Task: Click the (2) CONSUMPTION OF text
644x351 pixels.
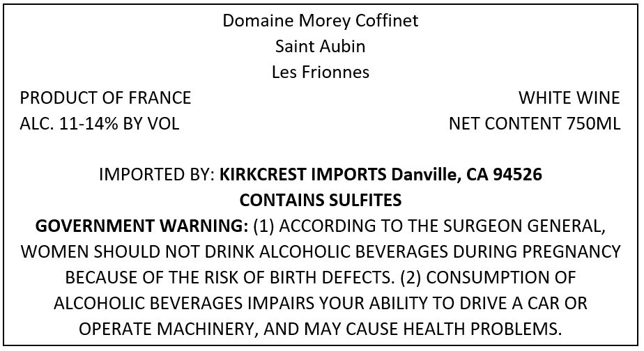Action: [x=488, y=278]
